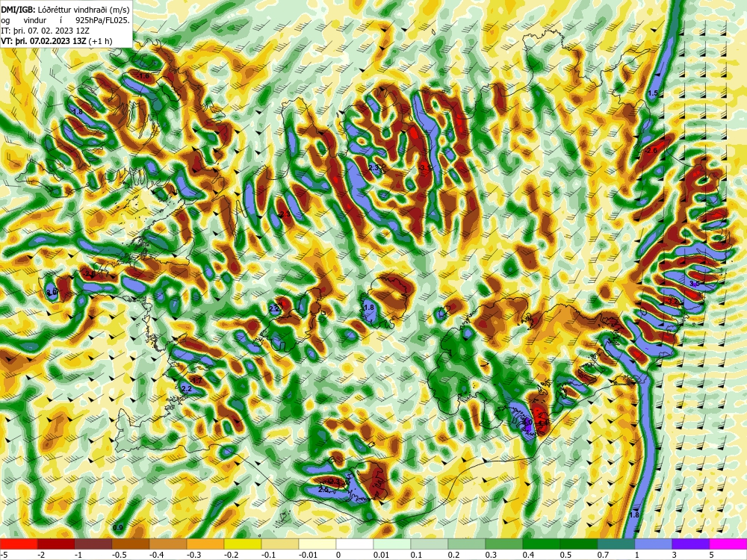
Task: Select the purple swatch between 3 and 5
Action: [691, 544]
